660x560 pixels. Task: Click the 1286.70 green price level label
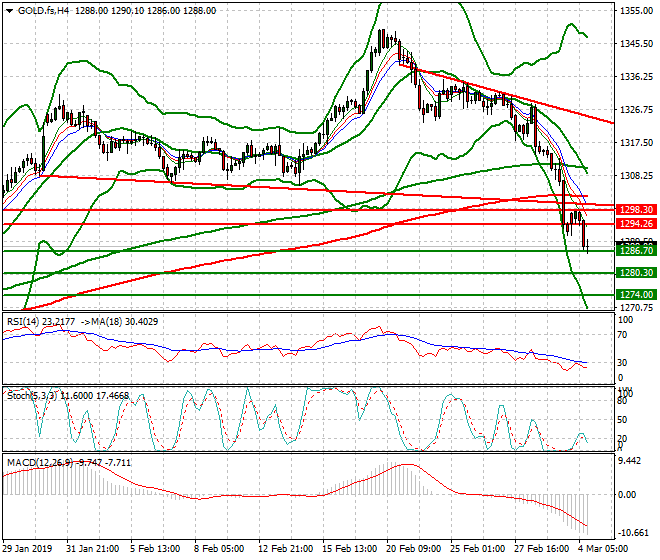pos(636,251)
